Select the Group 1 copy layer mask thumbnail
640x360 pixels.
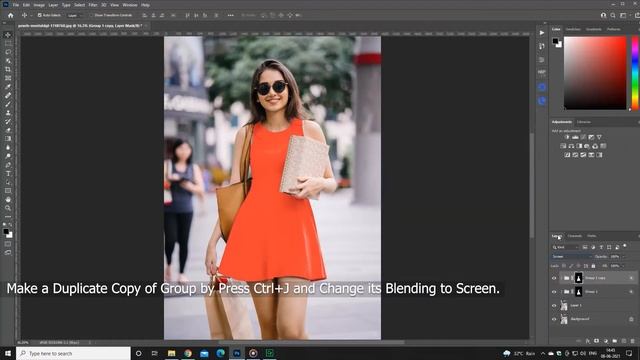(x=578, y=278)
